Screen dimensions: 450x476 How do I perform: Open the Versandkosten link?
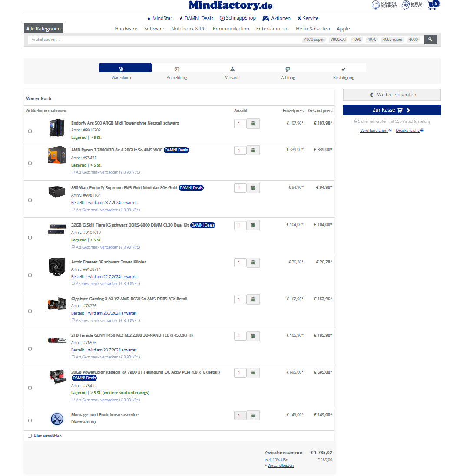(x=281, y=466)
